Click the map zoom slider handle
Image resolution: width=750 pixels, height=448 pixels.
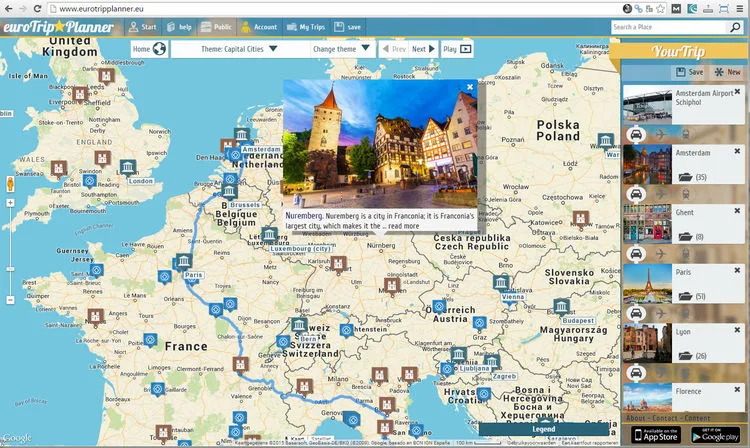10,269
